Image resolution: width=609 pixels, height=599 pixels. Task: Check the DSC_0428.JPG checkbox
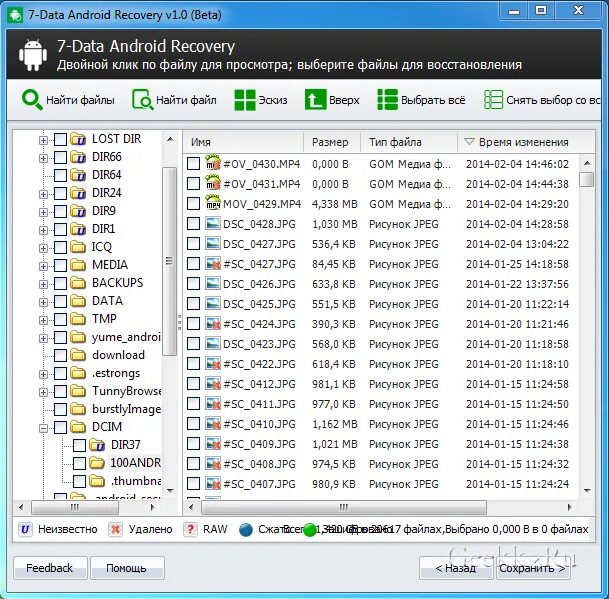tap(193, 224)
